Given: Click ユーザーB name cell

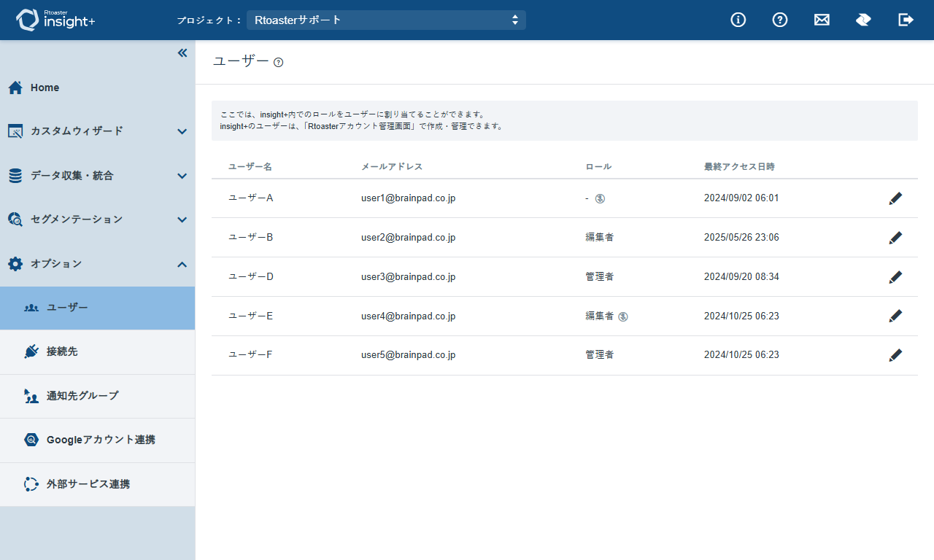Looking at the screenshot, I should (251, 237).
